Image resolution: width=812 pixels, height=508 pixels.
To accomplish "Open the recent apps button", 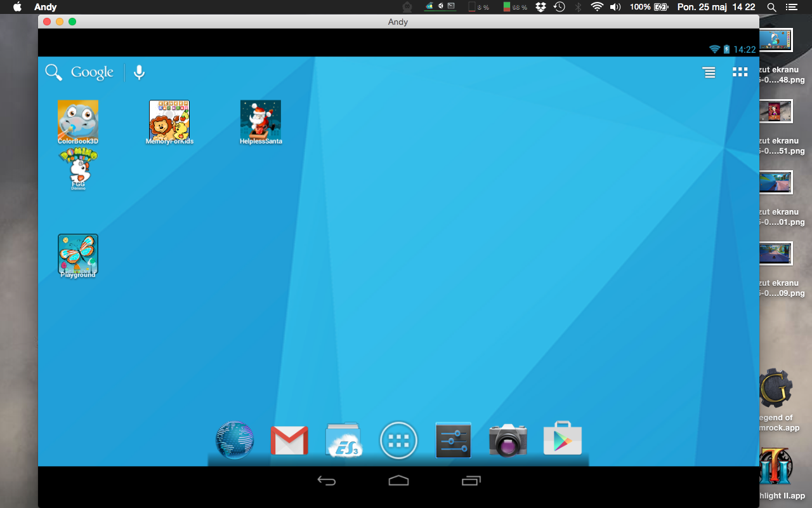I will click(471, 481).
